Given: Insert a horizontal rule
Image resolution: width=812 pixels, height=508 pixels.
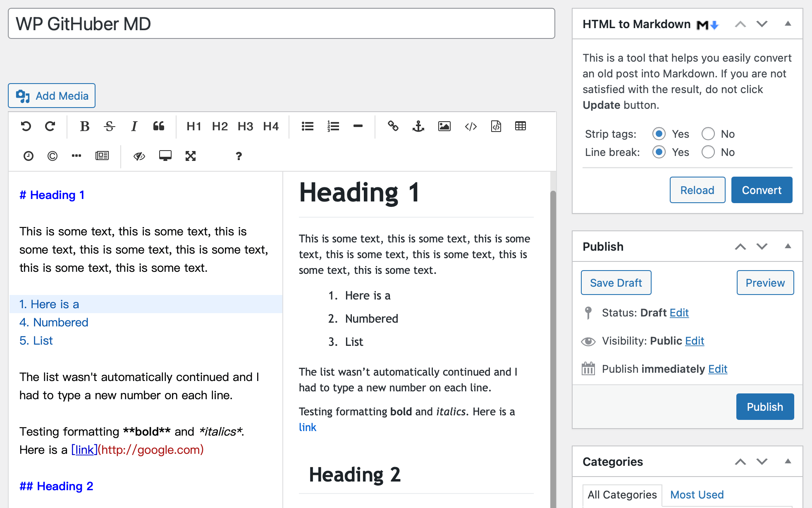Looking at the screenshot, I should (358, 126).
